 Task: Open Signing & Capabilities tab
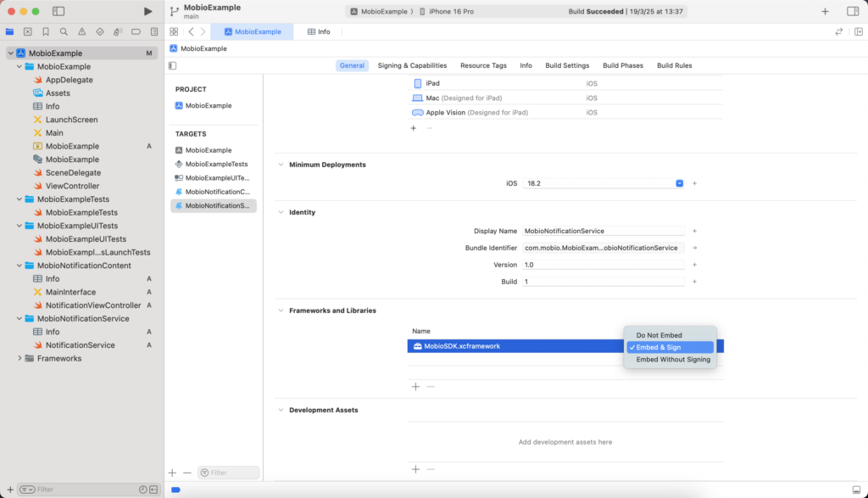pos(412,65)
